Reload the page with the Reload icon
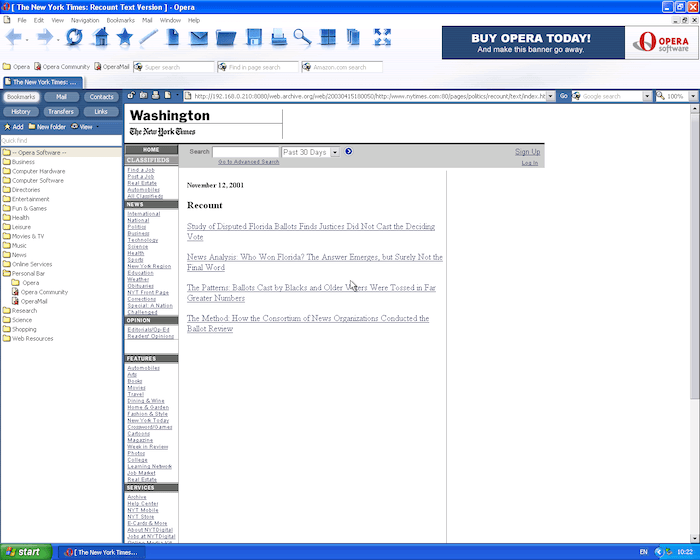The height and width of the screenshot is (560, 700). click(x=74, y=37)
